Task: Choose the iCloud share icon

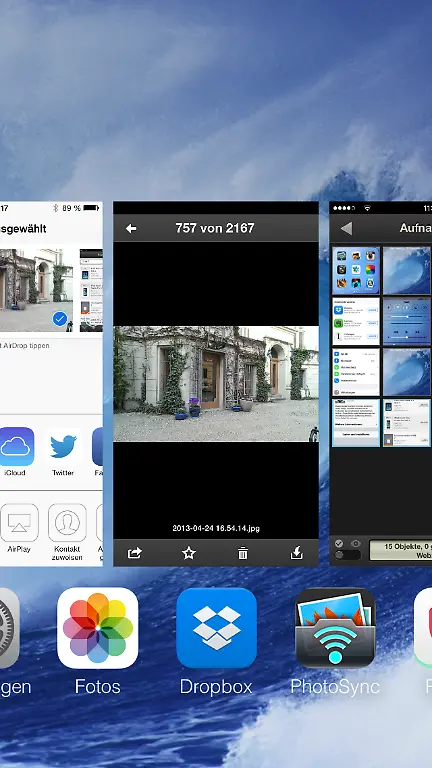Action: (16, 446)
